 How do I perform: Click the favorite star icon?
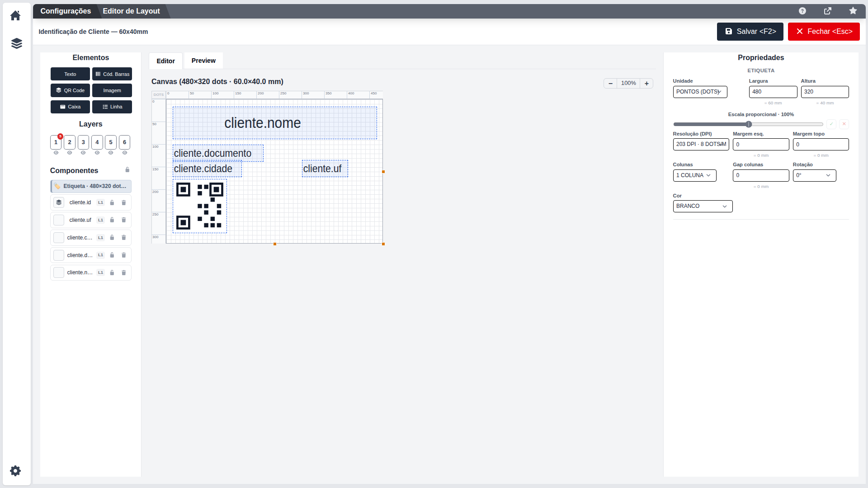[853, 11]
